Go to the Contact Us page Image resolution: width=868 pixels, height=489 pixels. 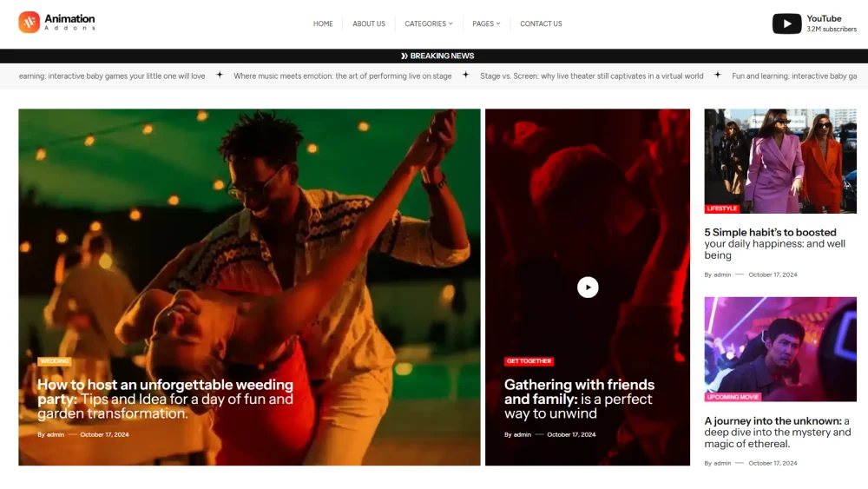pos(541,23)
